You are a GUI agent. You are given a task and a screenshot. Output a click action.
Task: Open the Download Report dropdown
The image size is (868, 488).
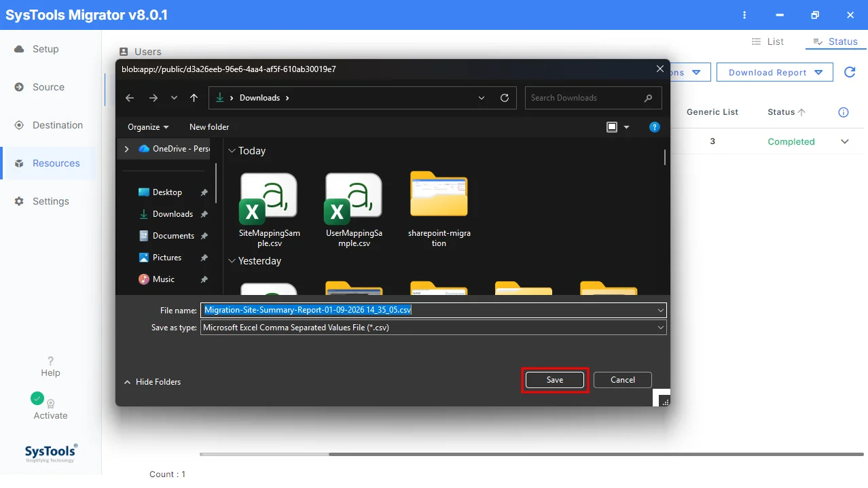pyautogui.click(x=775, y=73)
